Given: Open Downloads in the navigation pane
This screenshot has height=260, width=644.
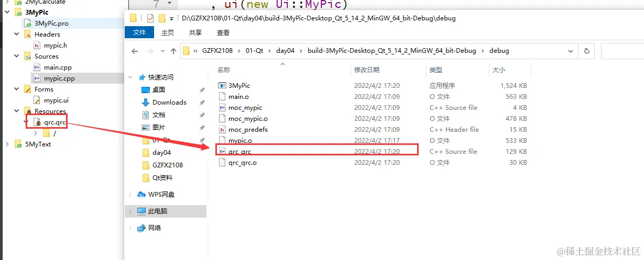Looking at the screenshot, I should tap(169, 103).
